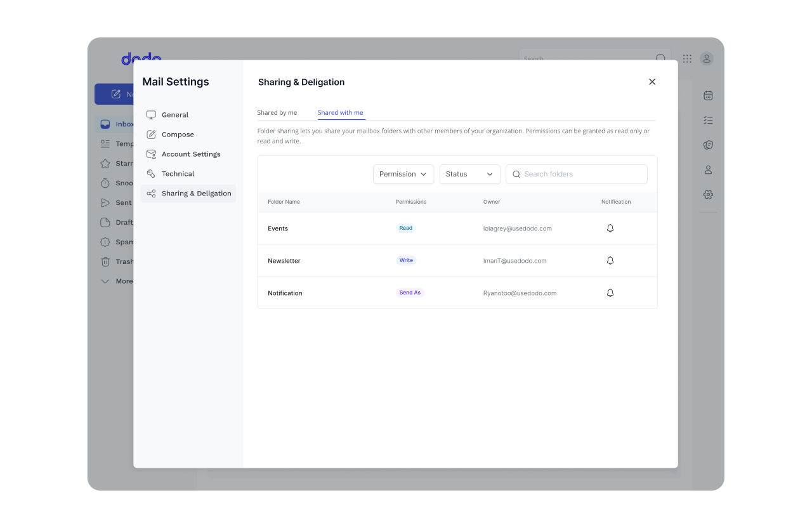Open the Compose settings via its pencil icon

pyautogui.click(x=151, y=134)
